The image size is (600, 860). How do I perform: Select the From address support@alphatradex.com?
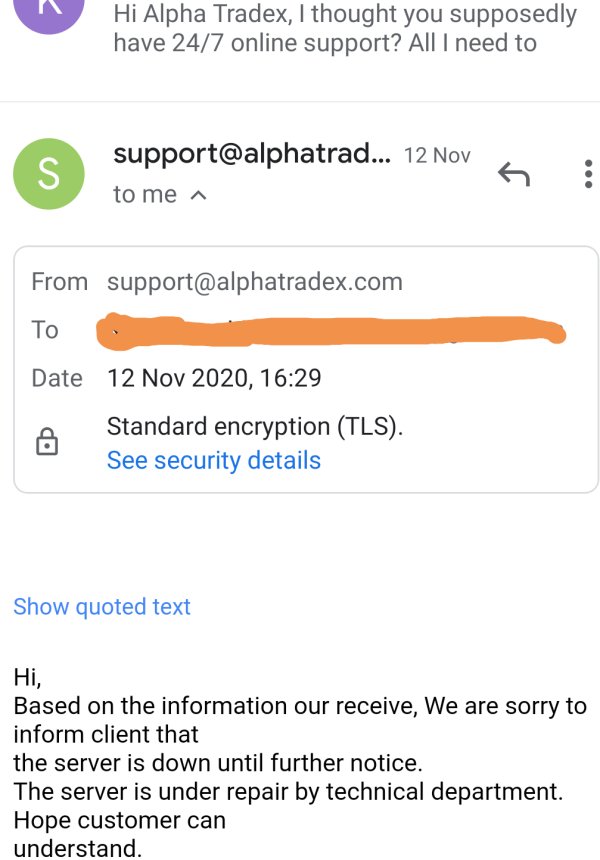coord(255,282)
